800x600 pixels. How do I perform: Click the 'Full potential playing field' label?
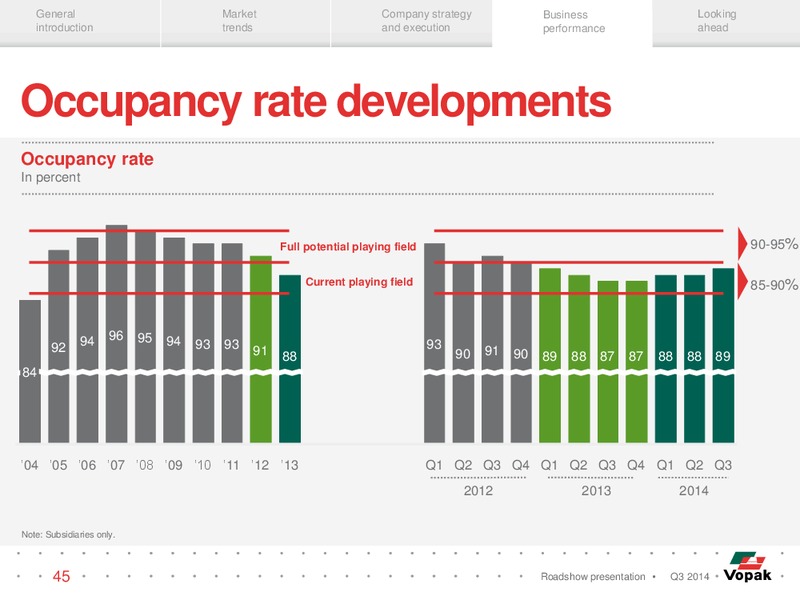[348, 247]
